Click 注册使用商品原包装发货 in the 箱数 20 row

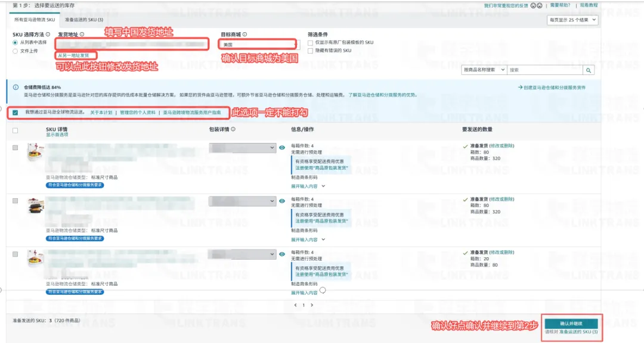pos(321,275)
